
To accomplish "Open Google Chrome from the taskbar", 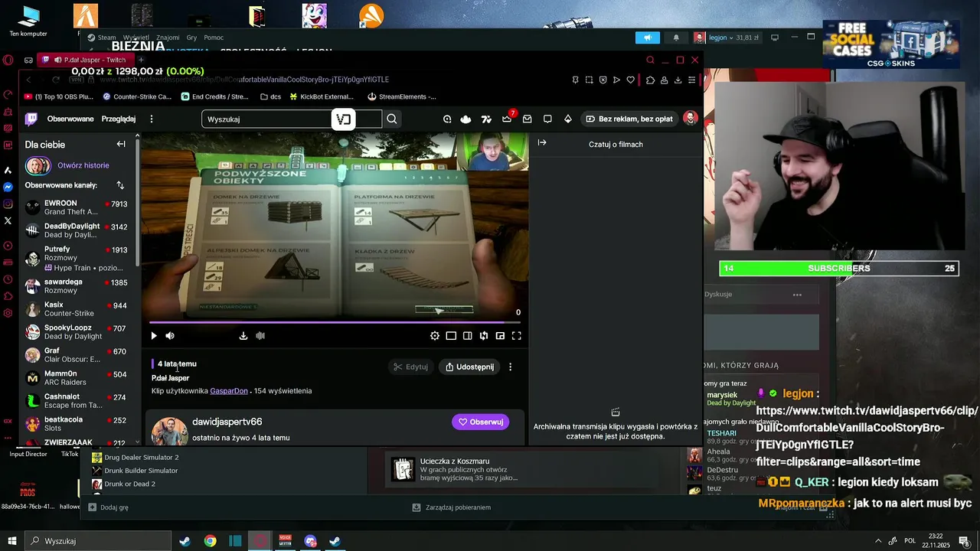I will click(x=210, y=541).
